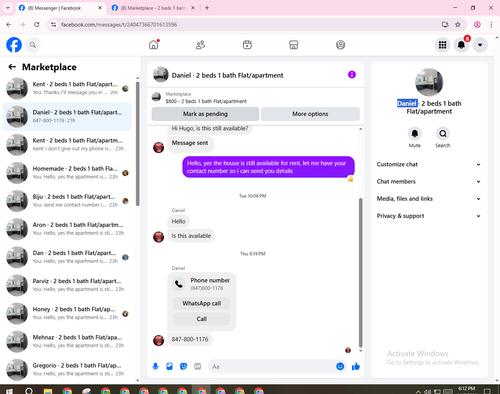500x394 pixels.
Task: Select the Daniel conversation in list
Action: (67, 116)
